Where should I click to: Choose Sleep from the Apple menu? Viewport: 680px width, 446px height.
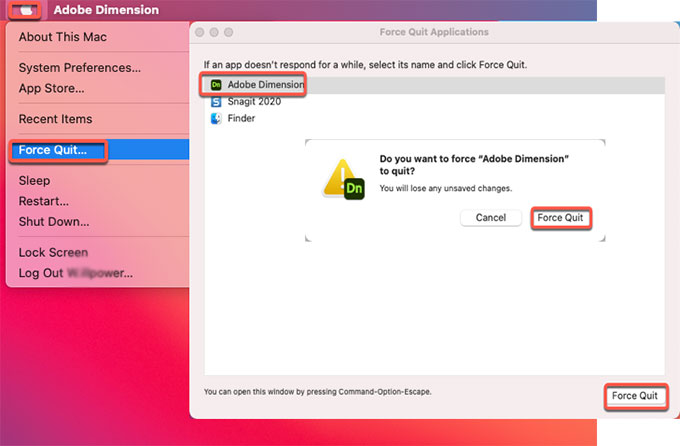click(x=34, y=181)
